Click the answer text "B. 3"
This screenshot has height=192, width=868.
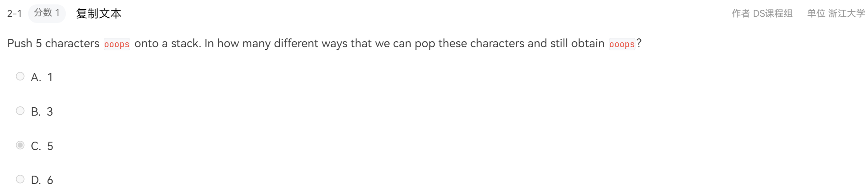coord(42,112)
